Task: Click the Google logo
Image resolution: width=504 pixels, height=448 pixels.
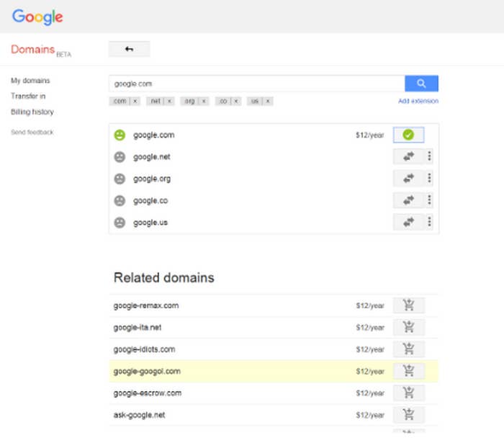Action: (x=37, y=17)
